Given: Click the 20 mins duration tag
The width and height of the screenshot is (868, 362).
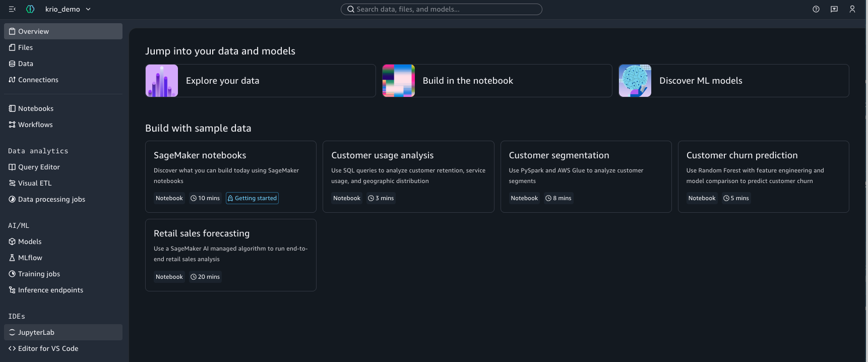Looking at the screenshot, I should (x=205, y=277).
